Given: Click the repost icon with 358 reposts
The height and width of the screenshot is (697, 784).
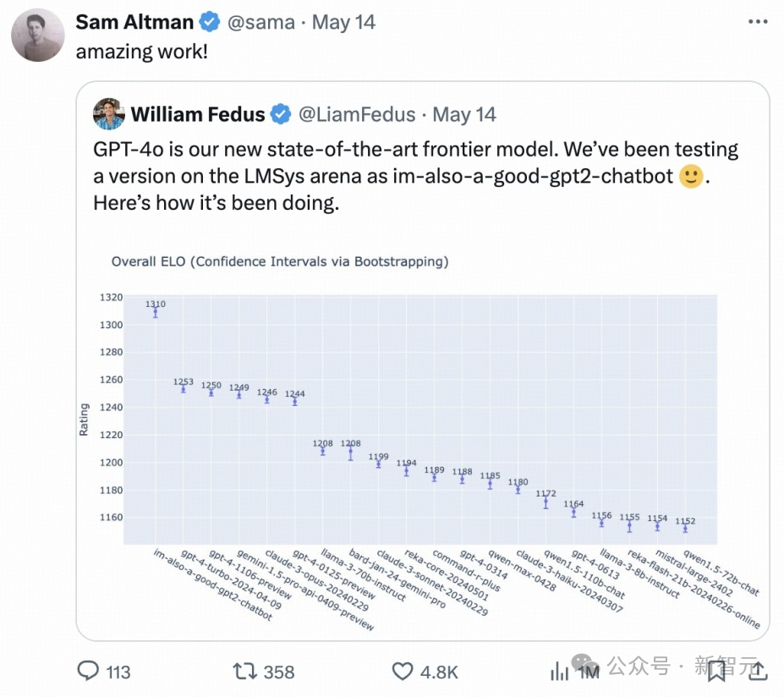Looking at the screenshot, I should [244, 672].
